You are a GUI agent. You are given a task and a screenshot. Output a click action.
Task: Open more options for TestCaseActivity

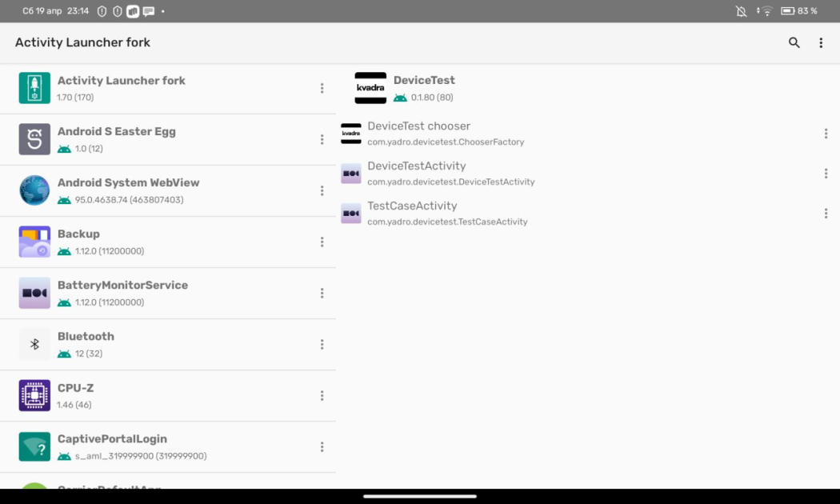[826, 213]
